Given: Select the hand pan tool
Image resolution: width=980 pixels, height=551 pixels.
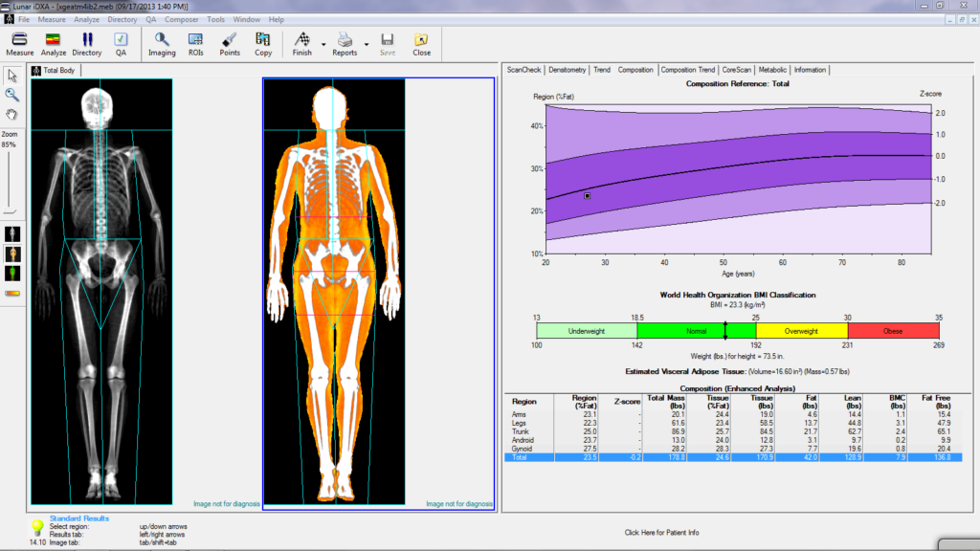Looking at the screenshot, I should pos(12,114).
